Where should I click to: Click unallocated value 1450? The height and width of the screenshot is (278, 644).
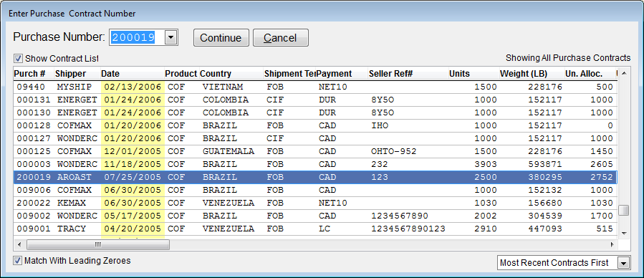click(x=602, y=151)
